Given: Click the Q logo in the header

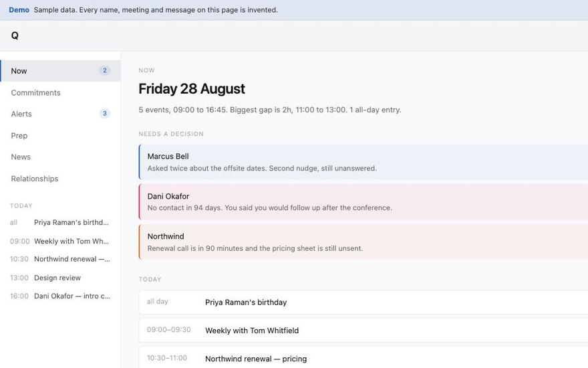Looking at the screenshot, I should pyautogui.click(x=15, y=35).
